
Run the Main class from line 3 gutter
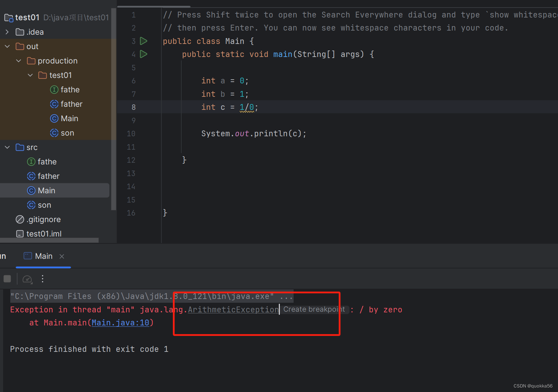pos(144,41)
